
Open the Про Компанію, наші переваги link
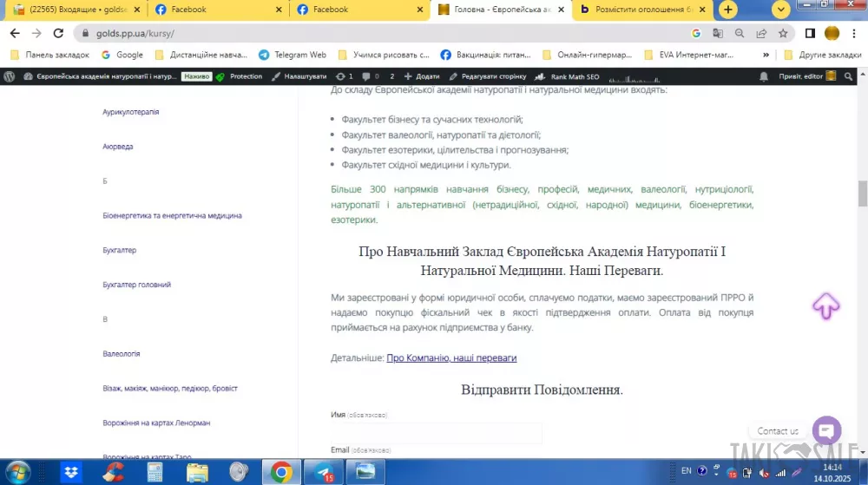pyautogui.click(x=451, y=357)
